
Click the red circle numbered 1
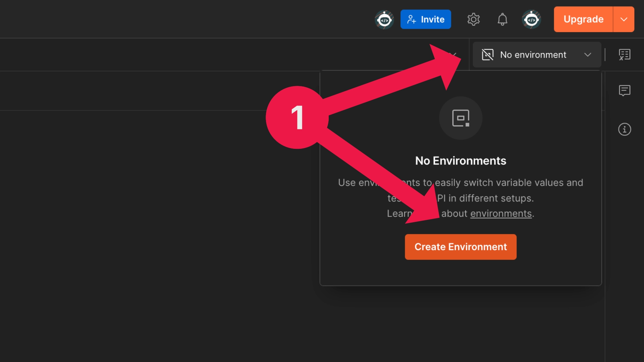297,117
